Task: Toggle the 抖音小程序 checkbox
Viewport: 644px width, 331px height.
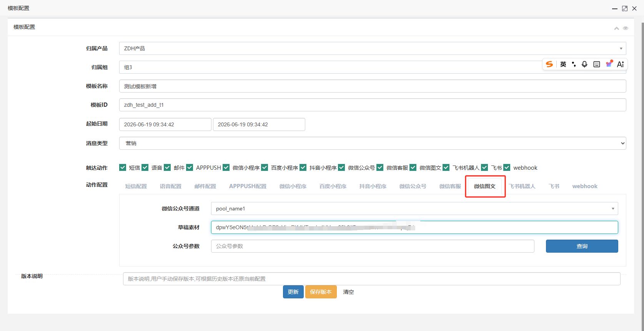Action: [x=303, y=167]
